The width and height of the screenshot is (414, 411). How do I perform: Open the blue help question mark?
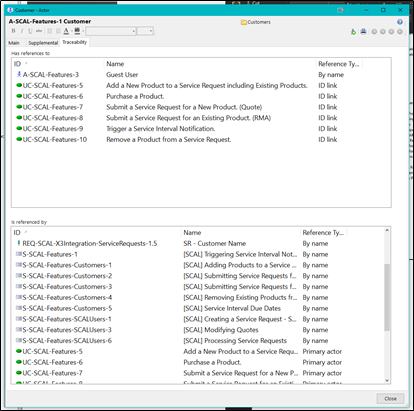(400, 22)
